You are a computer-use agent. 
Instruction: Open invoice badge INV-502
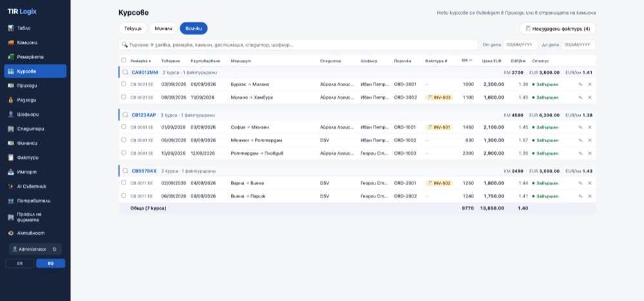(x=439, y=183)
